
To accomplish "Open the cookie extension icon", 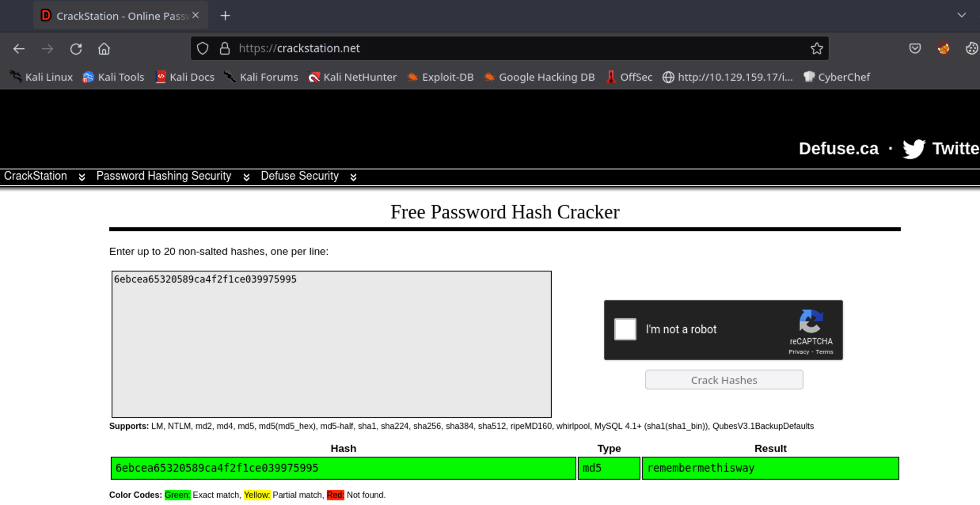I will click(x=972, y=48).
